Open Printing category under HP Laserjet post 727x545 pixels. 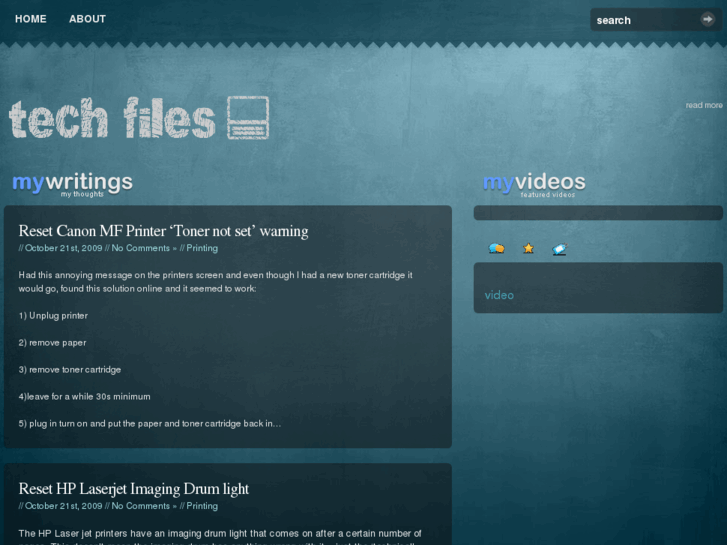pyautogui.click(x=202, y=506)
